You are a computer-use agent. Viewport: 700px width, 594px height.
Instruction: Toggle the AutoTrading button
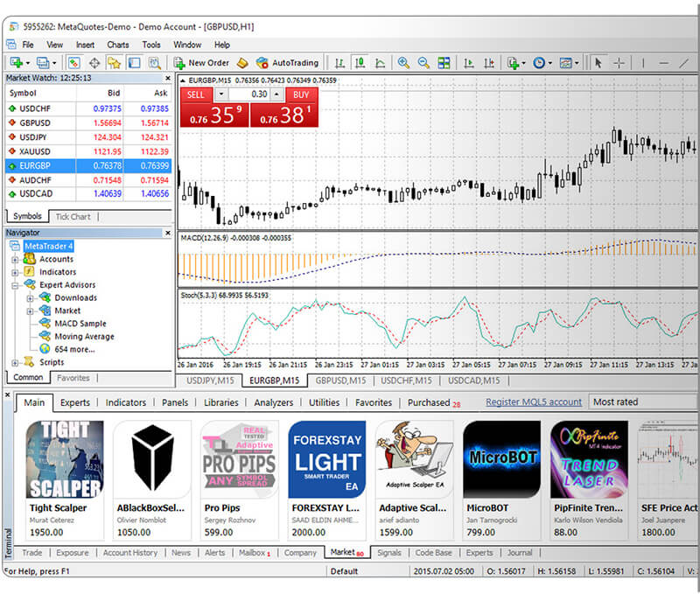click(288, 63)
